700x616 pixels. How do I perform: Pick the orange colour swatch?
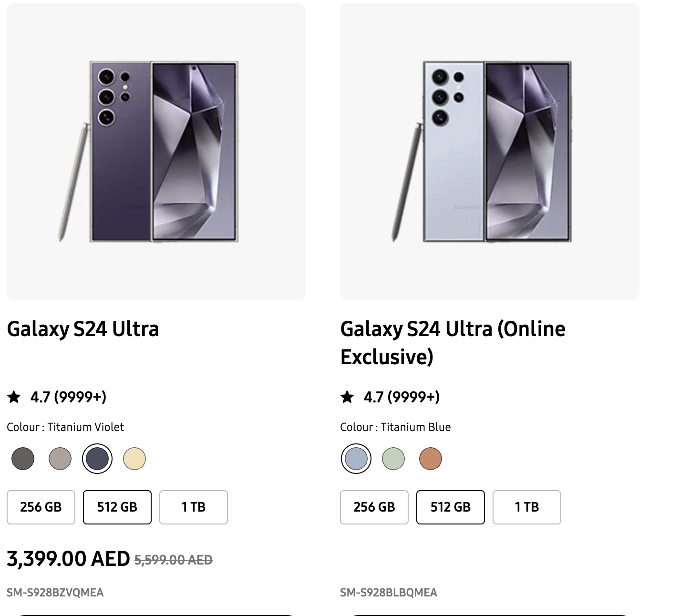431,459
